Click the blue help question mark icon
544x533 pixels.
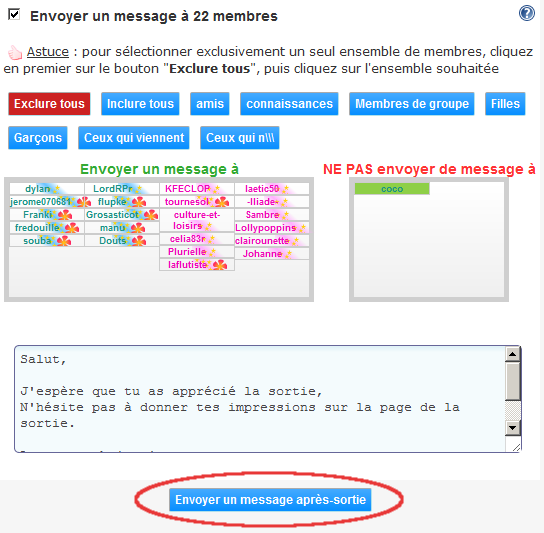click(527, 14)
